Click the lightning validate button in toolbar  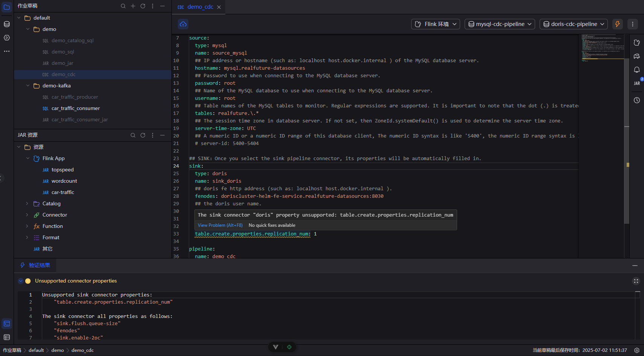[617, 24]
